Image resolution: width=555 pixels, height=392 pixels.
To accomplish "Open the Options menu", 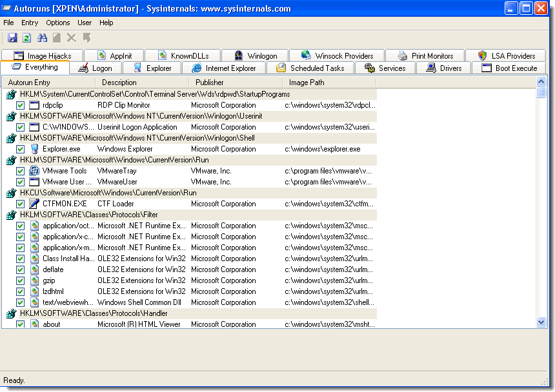I will (x=57, y=23).
